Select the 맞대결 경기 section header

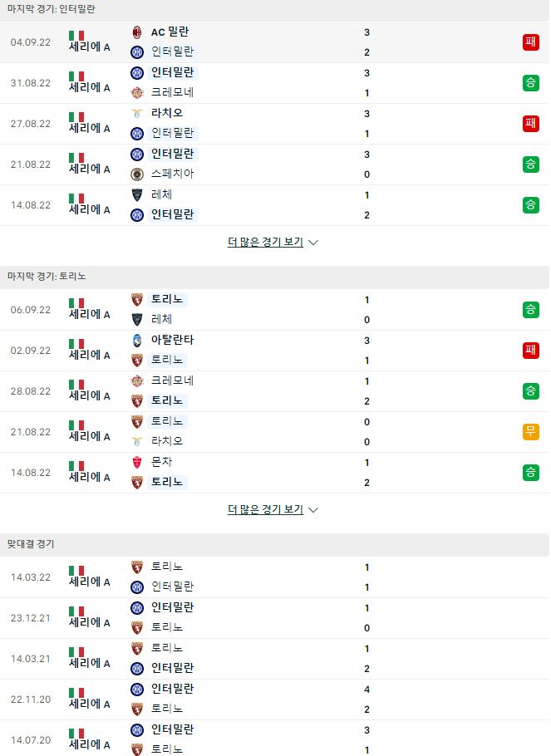[274, 544]
